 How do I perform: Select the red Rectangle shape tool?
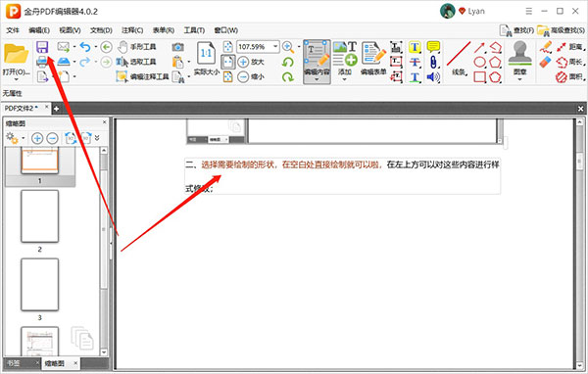[479, 76]
